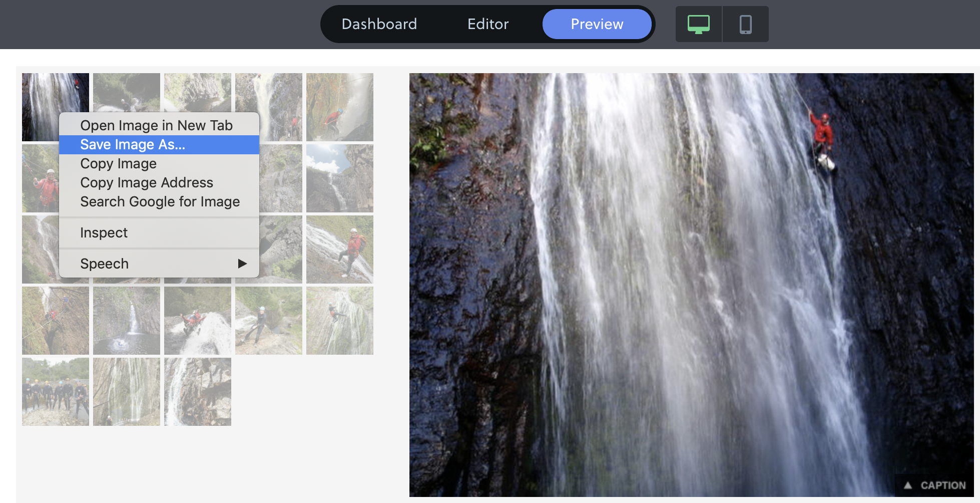Click the large waterfall climber main image

(x=692, y=285)
